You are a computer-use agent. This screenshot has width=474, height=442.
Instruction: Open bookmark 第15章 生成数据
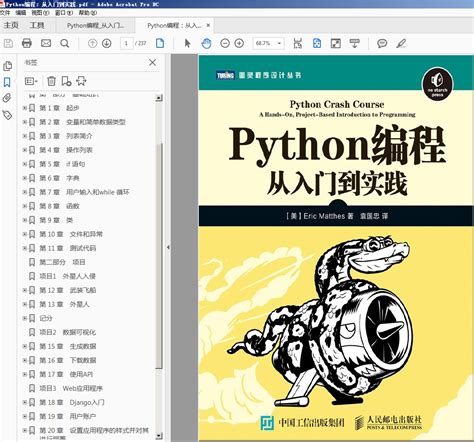(68, 346)
